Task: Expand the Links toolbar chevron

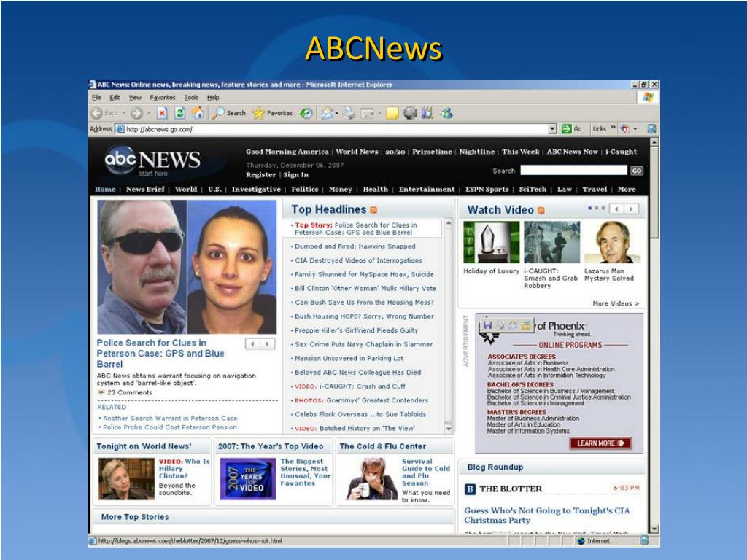Action: point(613,128)
